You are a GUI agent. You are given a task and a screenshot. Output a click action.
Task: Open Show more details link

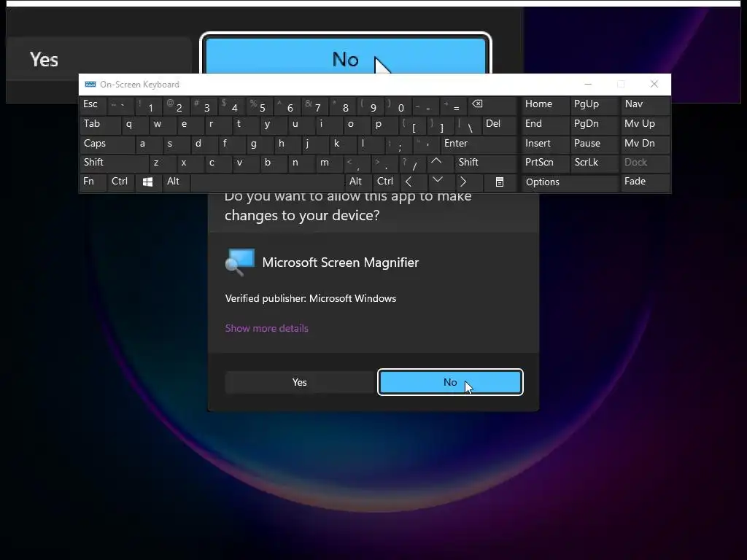click(267, 328)
